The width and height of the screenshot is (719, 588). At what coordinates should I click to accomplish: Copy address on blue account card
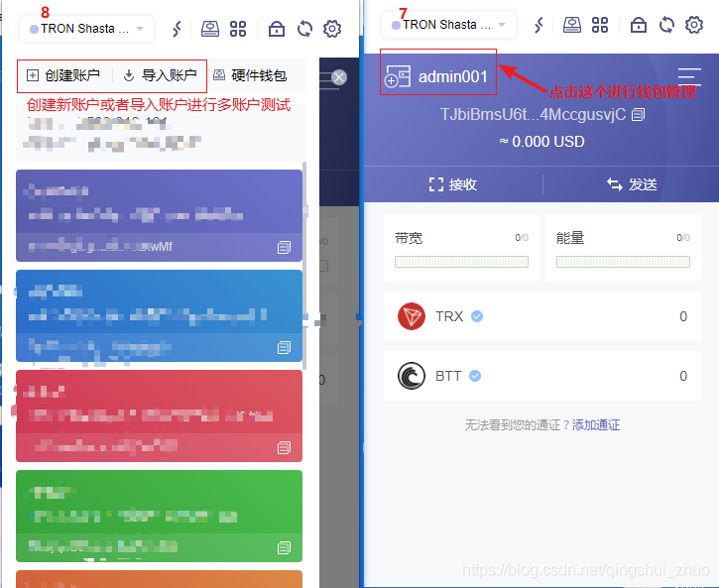[284, 347]
